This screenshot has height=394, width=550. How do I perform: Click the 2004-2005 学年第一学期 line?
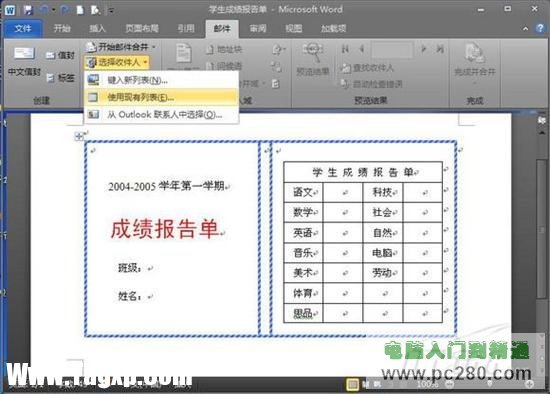tap(166, 186)
